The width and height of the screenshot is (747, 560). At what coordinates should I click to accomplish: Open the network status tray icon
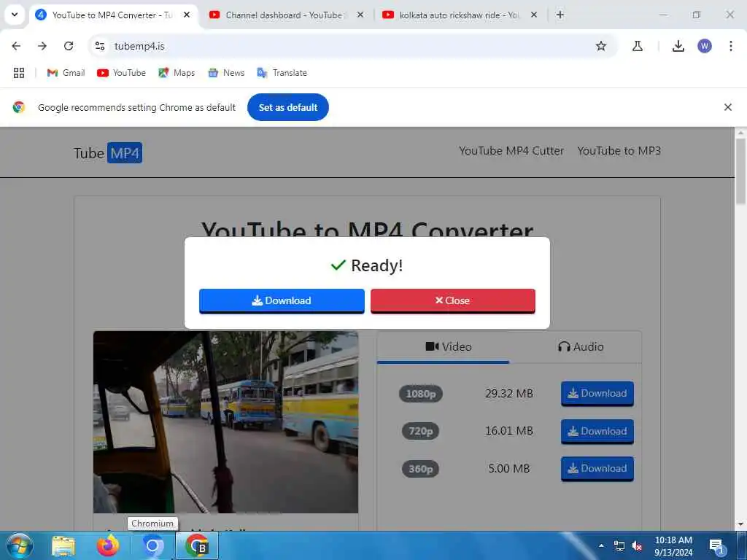coord(619,545)
